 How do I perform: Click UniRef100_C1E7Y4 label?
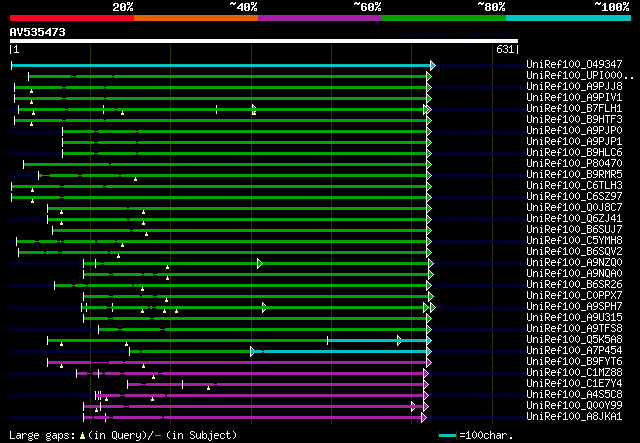pos(574,384)
